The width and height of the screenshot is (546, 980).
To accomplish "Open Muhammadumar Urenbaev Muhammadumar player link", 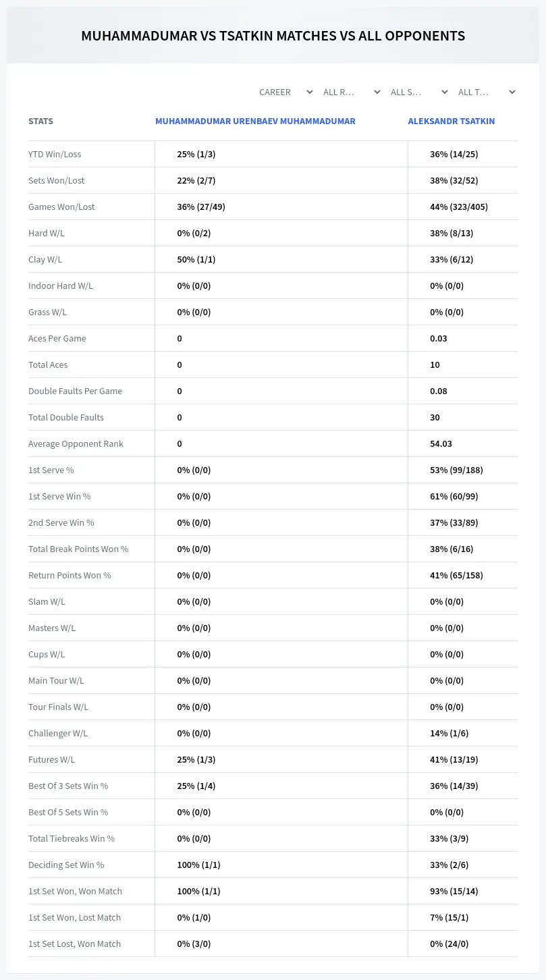I will point(255,121).
